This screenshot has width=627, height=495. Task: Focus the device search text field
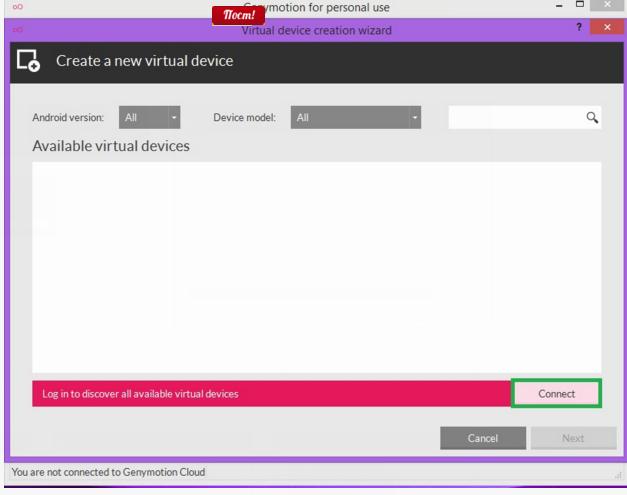pyautogui.click(x=515, y=119)
